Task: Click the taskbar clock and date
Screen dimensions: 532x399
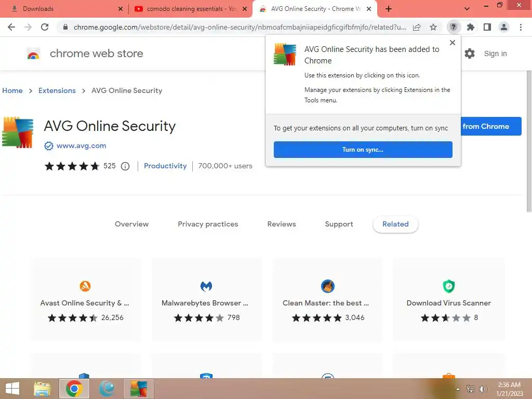Action: pos(510,389)
